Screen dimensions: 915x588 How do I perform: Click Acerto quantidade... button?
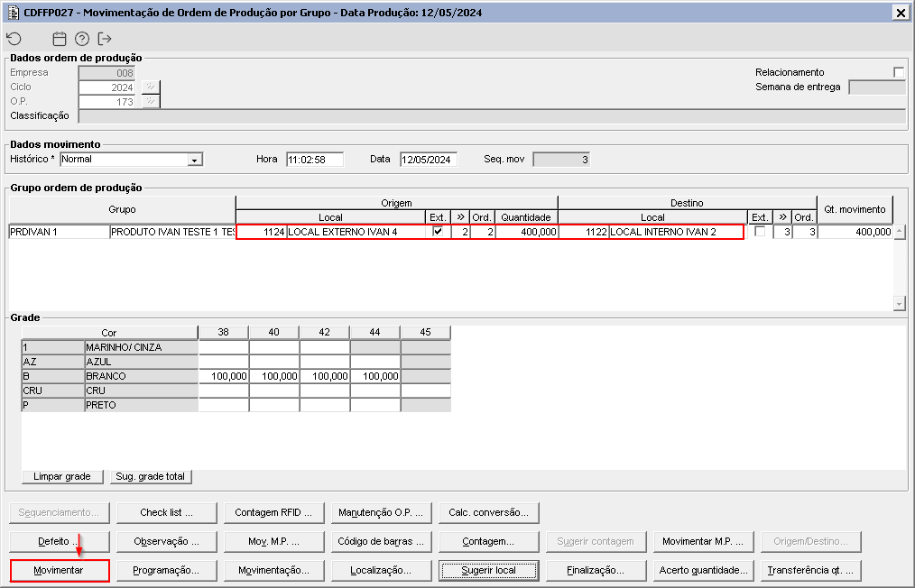703,571
